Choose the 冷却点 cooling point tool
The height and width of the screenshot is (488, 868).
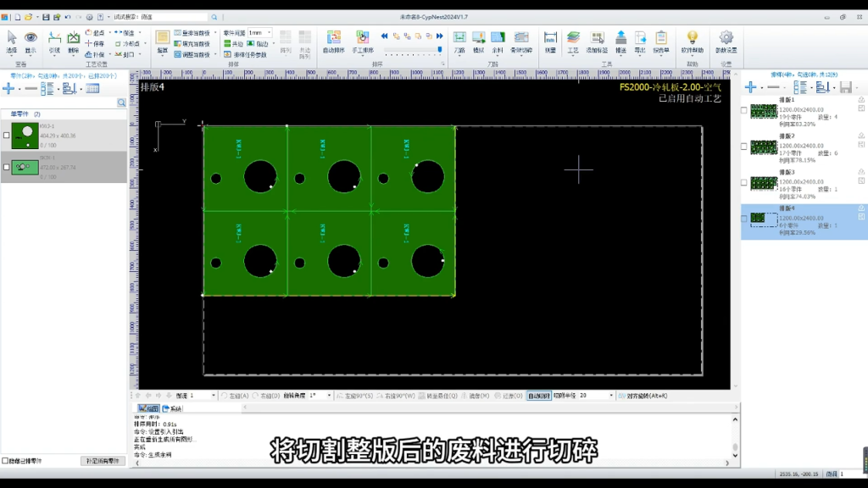[127, 44]
